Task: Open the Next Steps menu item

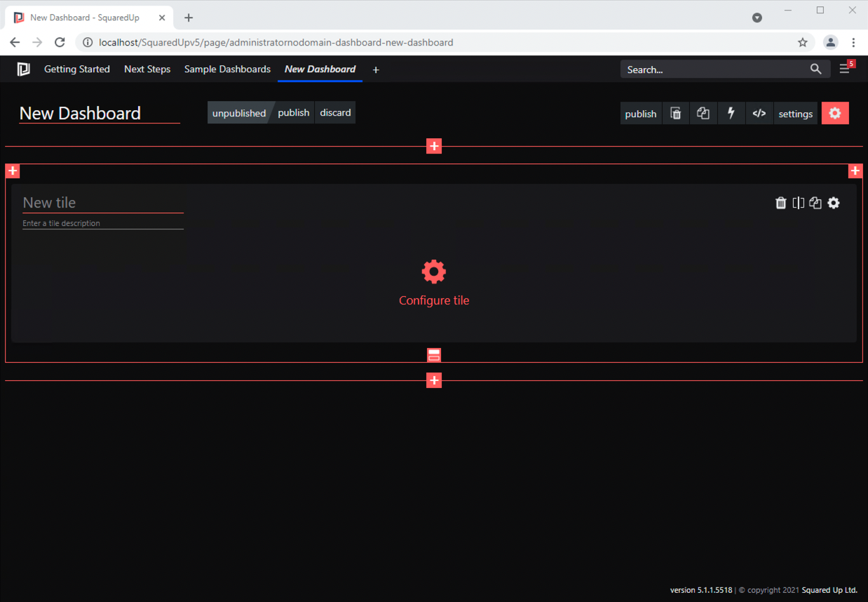Action: click(147, 69)
